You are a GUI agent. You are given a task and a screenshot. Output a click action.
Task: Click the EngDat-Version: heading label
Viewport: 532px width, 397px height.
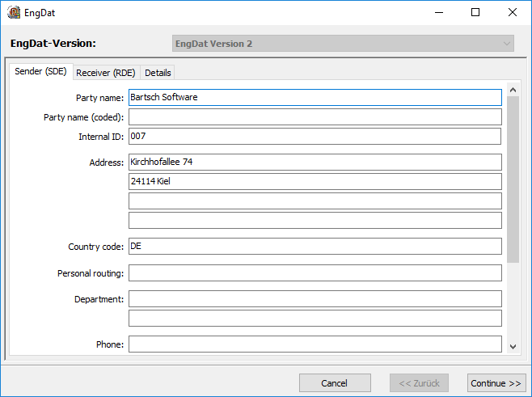click(53, 44)
